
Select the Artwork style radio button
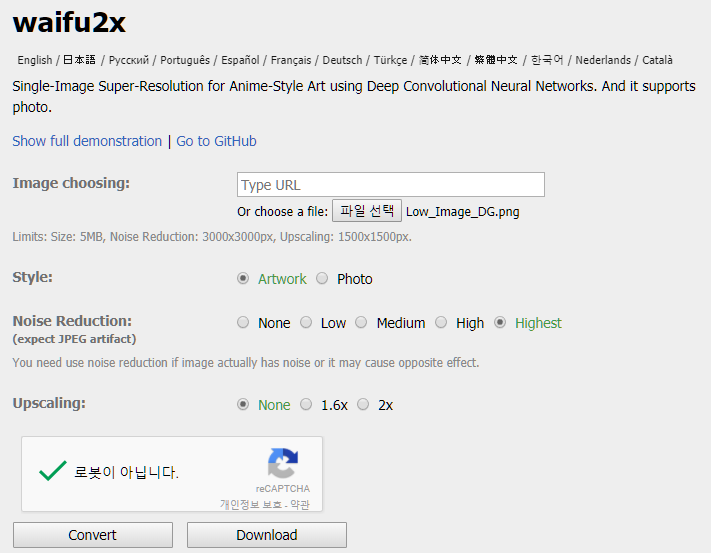click(243, 278)
